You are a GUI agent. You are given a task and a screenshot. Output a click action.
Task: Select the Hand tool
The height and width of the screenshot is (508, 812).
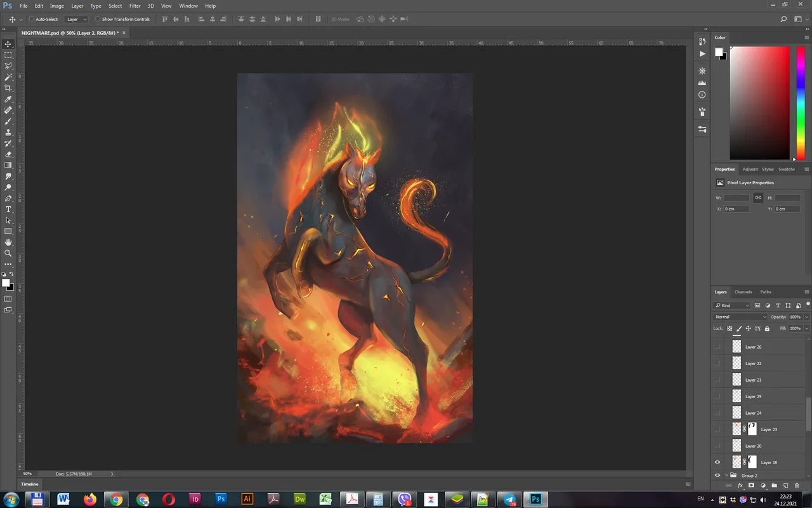8,243
